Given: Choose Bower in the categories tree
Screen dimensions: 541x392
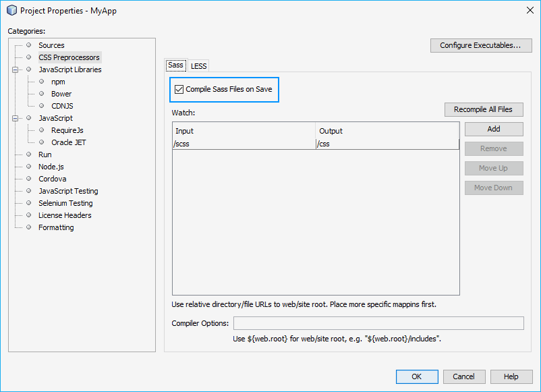Looking at the screenshot, I should pos(61,94).
